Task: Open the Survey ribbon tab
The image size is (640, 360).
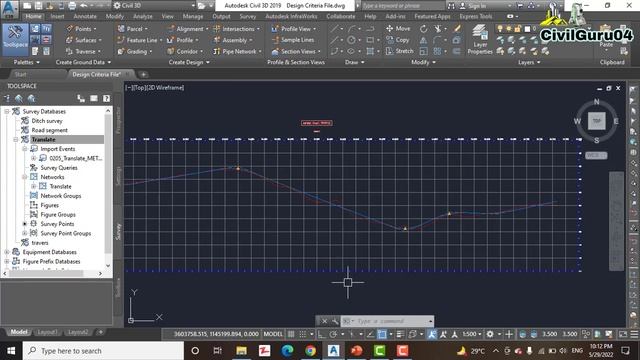Action: click(248, 16)
